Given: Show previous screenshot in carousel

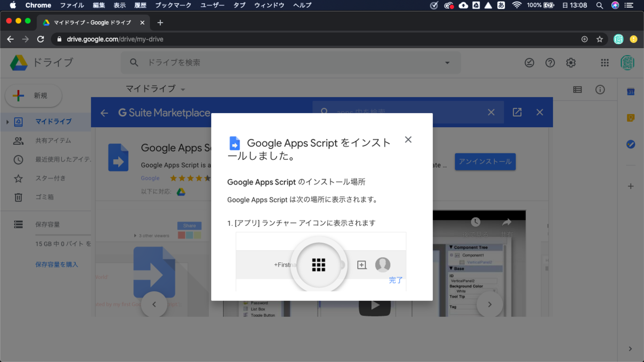Looking at the screenshot, I should (154, 304).
